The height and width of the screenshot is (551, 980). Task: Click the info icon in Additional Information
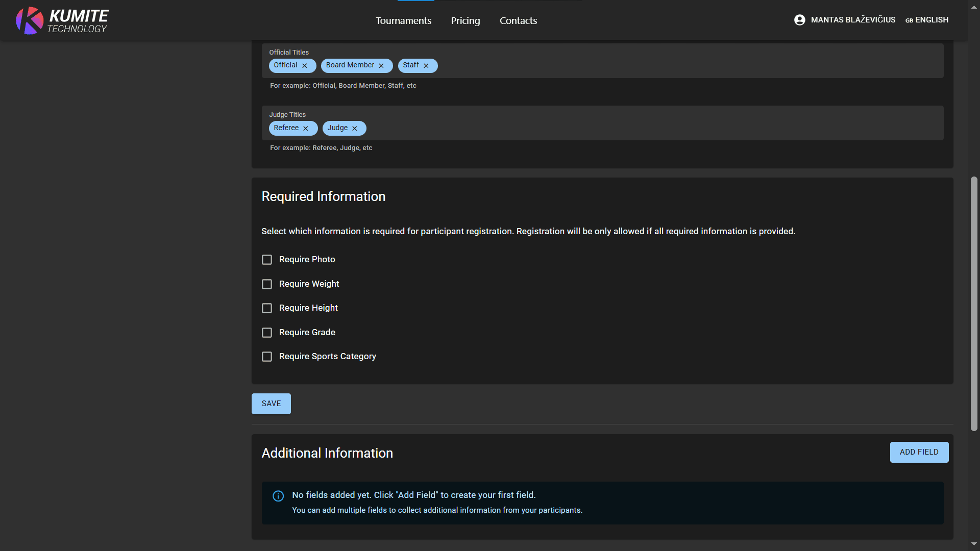point(278,496)
